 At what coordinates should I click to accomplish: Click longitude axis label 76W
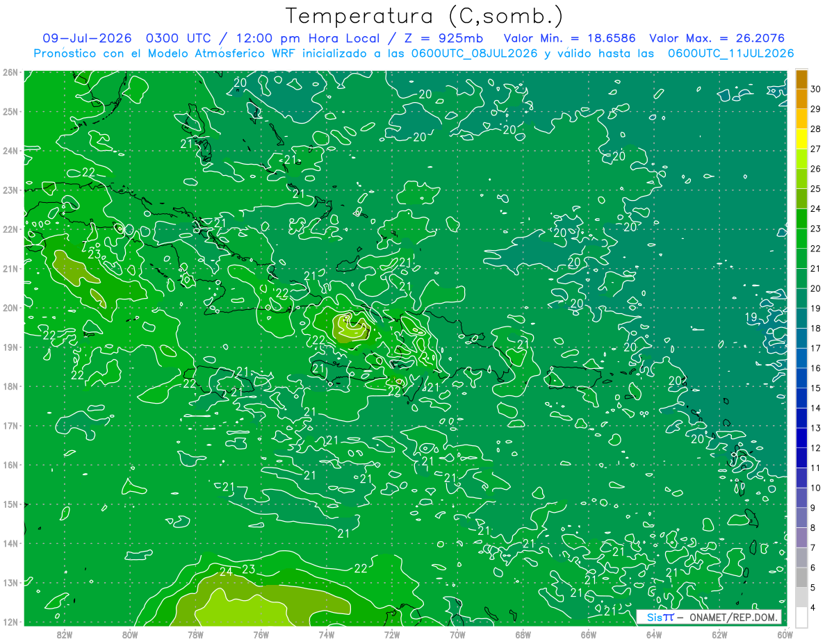261,634
